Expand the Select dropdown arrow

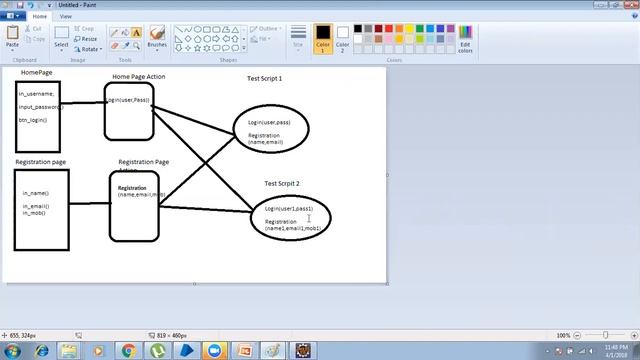pos(61,50)
